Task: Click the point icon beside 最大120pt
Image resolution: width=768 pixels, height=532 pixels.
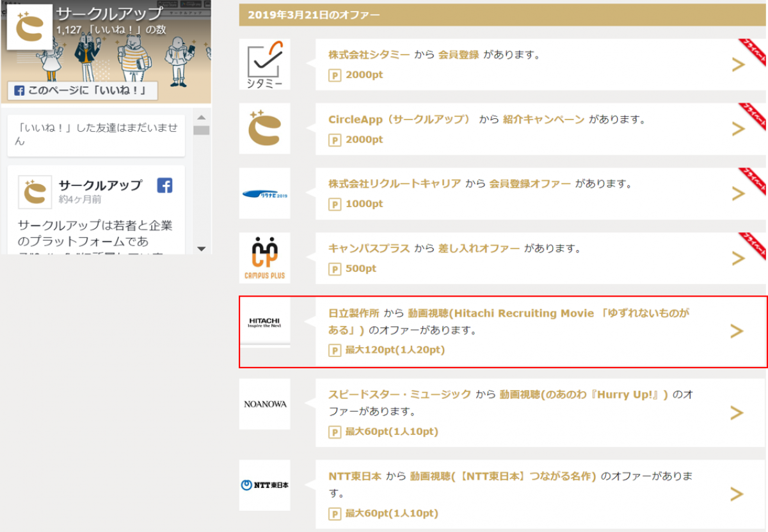Action: [335, 350]
